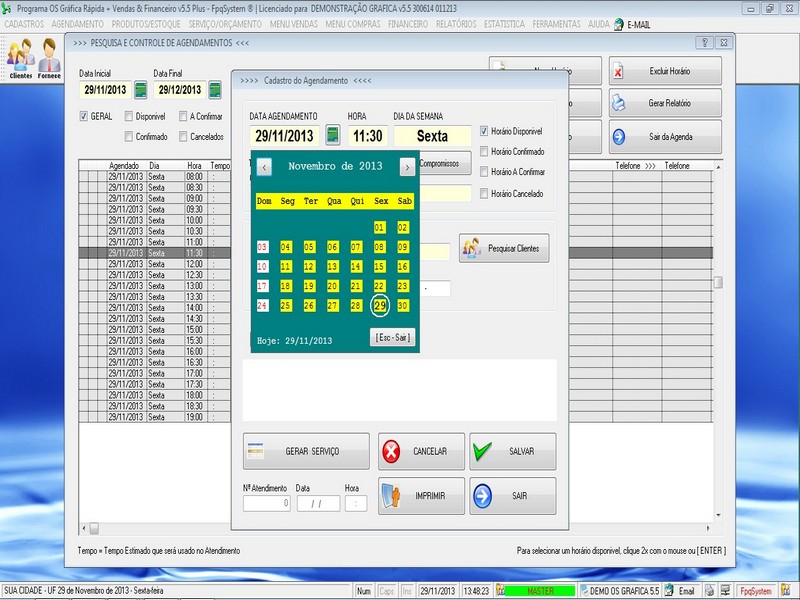Image resolution: width=800 pixels, height=600 pixels.
Task: Open calendar picker beside Data Final
Action: tap(214, 90)
